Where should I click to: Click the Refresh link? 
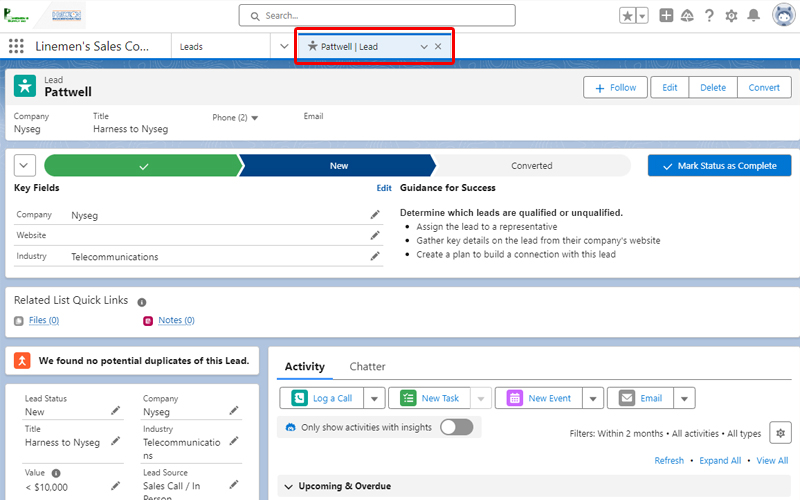click(x=669, y=461)
